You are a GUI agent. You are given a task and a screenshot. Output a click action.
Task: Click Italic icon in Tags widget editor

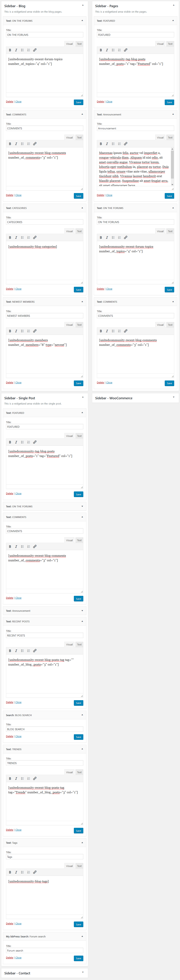pyautogui.click(x=16, y=872)
